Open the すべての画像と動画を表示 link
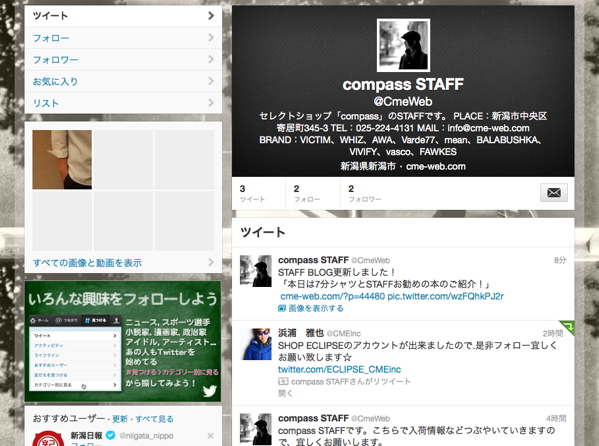 click(x=87, y=263)
